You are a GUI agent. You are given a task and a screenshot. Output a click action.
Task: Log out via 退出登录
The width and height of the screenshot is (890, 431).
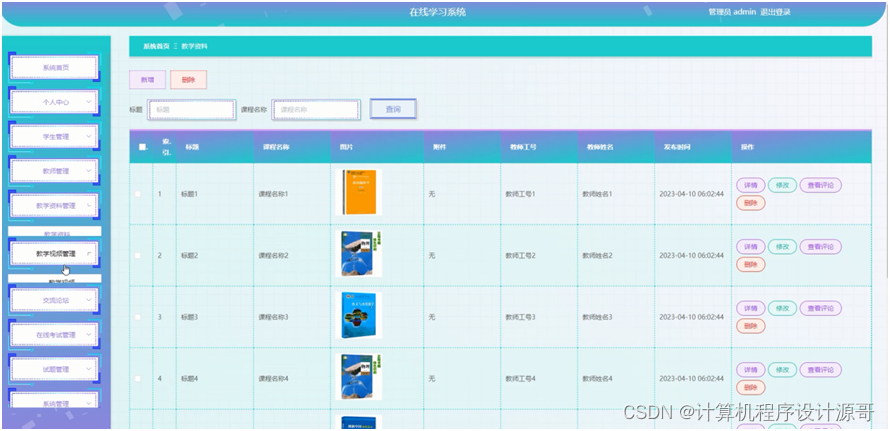pyautogui.click(x=775, y=12)
